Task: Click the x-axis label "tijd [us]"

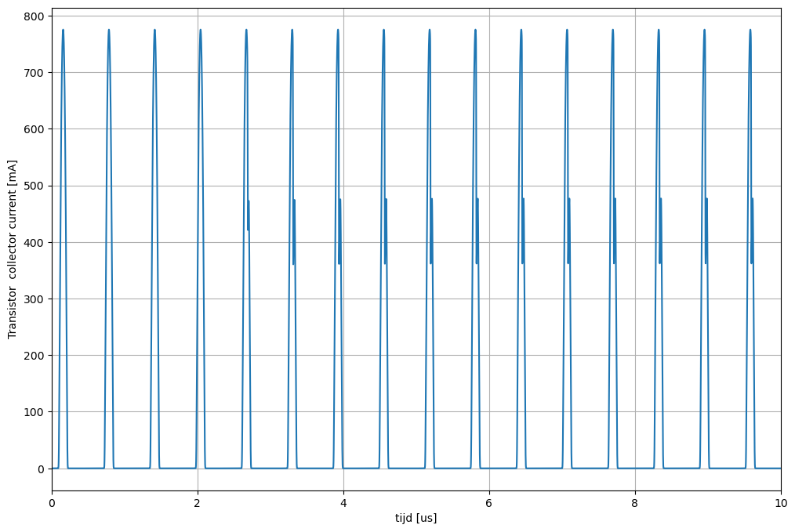Action: pyautogui.click(x=416, y=519)
